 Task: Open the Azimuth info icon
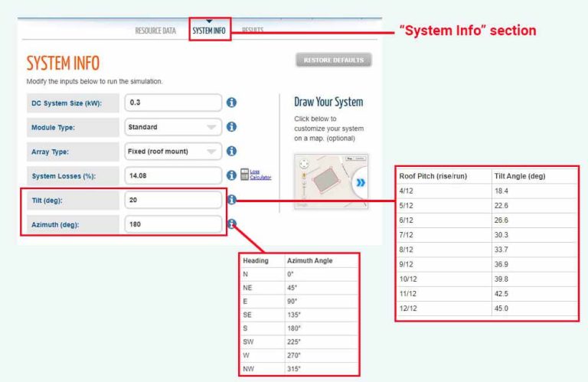click(231, 225)
